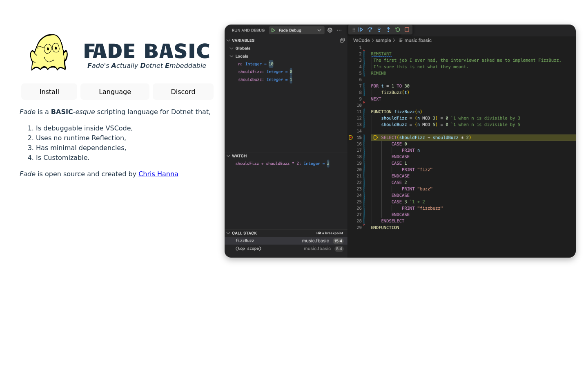Open the Run and Debug more actions ellipsis
The width and height of the screenshot is (588, 368).
[339, 30]
